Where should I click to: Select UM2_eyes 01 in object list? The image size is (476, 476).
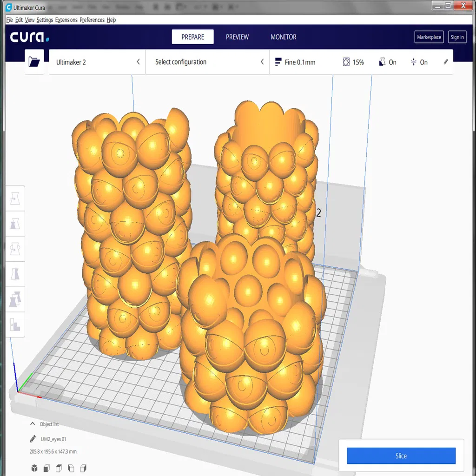53,439
